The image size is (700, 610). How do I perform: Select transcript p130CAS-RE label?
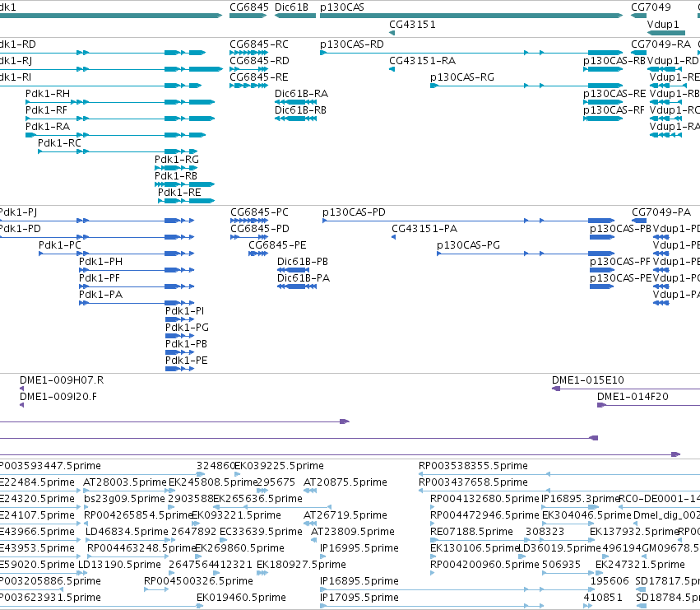(x=614, y=95)
